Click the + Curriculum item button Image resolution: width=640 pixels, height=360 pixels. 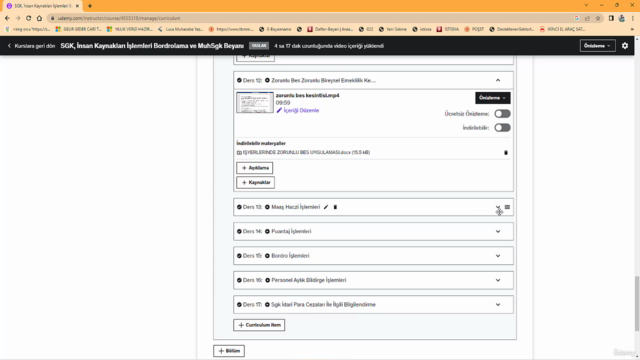[259, 325]
